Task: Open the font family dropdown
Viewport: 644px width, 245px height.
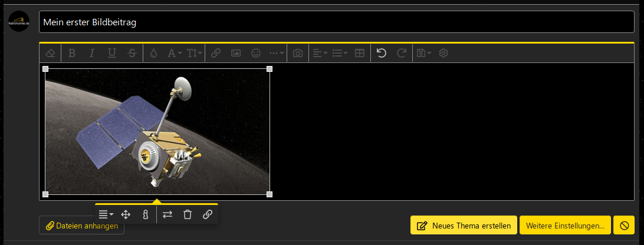Action: coord(174,53)
